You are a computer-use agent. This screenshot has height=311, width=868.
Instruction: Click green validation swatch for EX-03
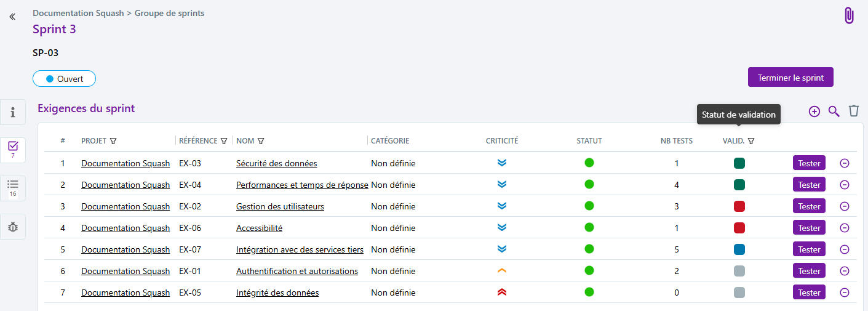coord(739,163)
